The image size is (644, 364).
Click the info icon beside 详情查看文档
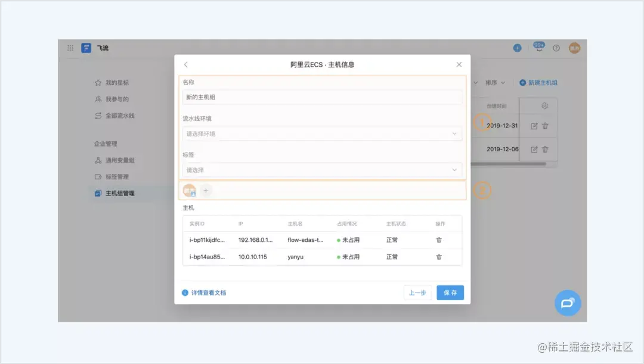(185, 293)
